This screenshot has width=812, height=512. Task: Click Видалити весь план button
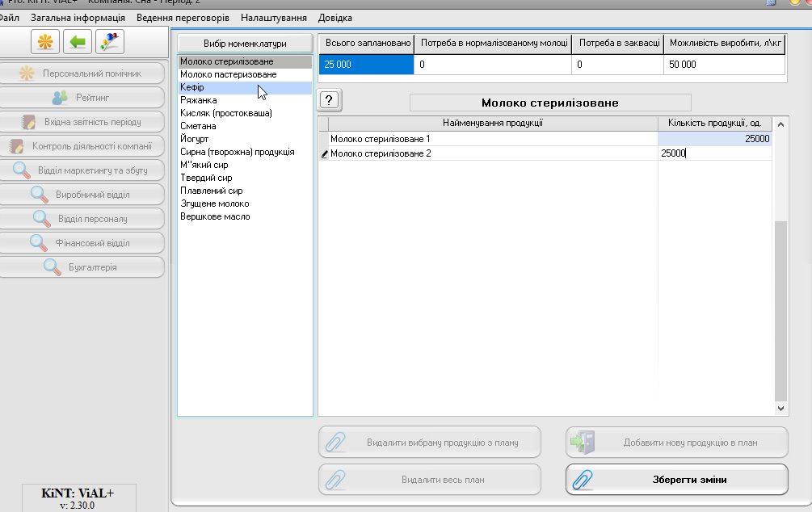point(430,480)
